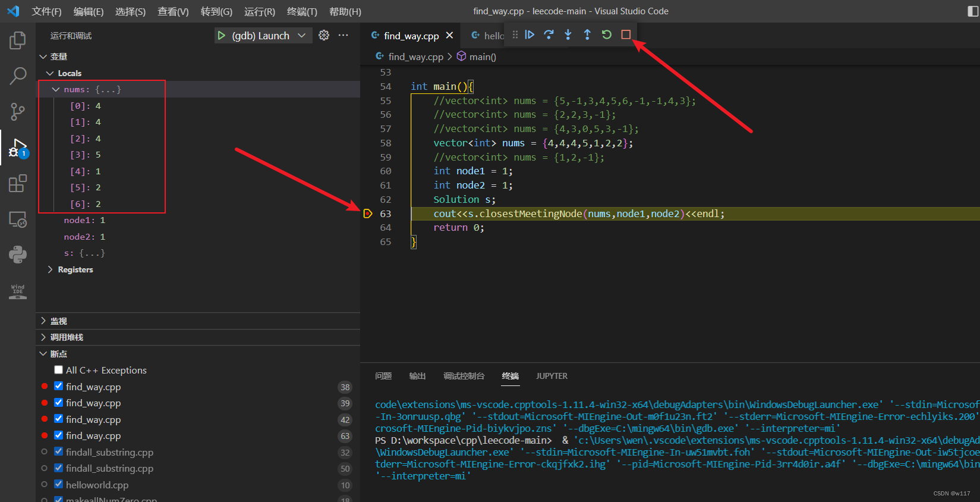The image size is (980, 502).
Task: Toggle All C++ Exceptions checkbox
Action: click(x=58, y=370)
